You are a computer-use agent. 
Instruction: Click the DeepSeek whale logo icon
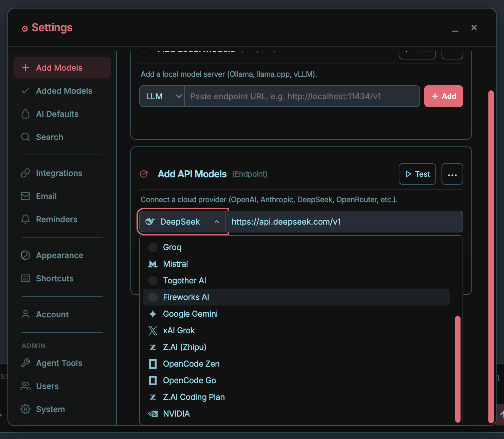150,222
